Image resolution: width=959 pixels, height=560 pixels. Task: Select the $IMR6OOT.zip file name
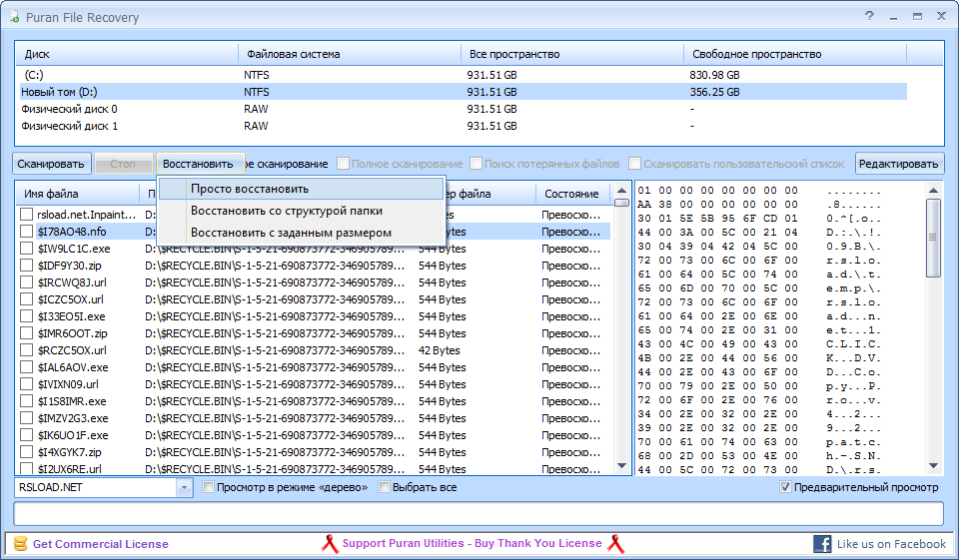[72, 333]
